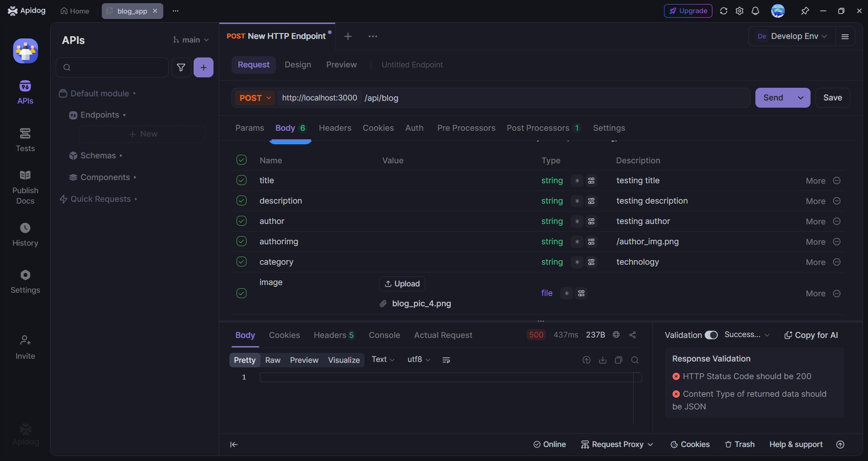
Task: Toggle the Validation switch
Action: click(711, 335)
